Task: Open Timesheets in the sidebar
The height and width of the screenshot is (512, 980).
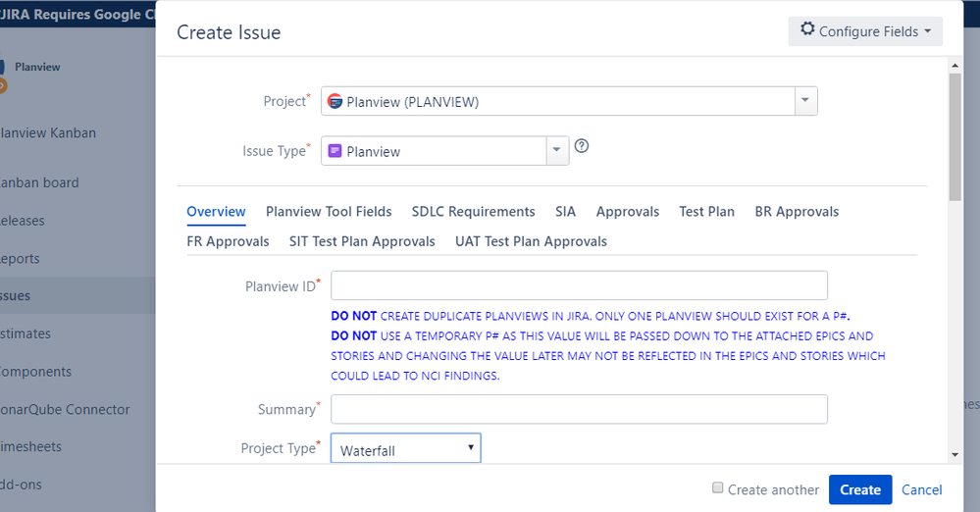Action: (x=30, y=446)
